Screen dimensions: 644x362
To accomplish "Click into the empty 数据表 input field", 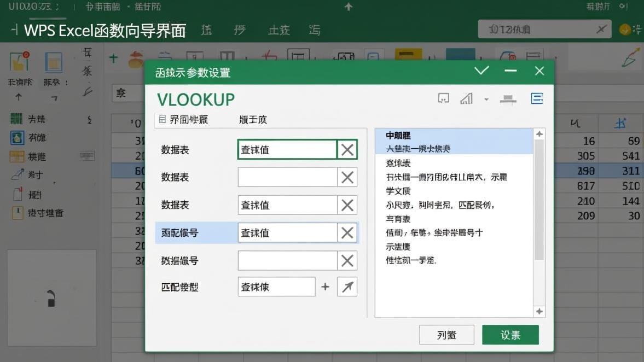I will click(287, 177).
